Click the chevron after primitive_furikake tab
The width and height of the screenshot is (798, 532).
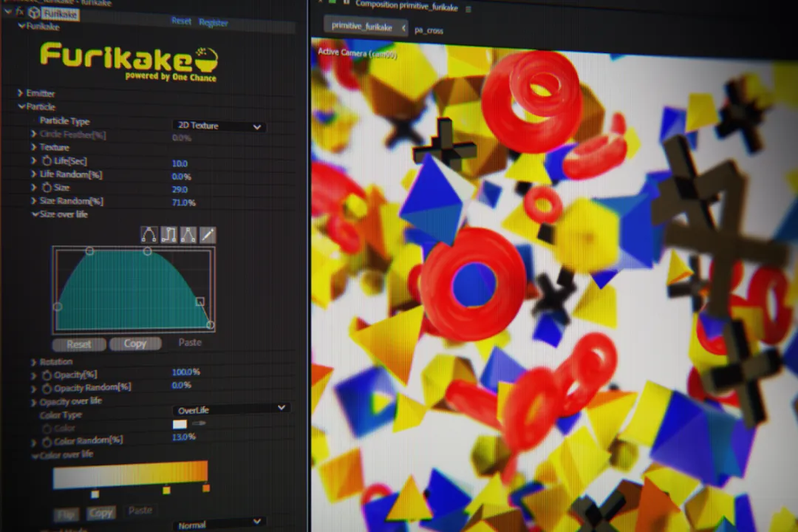tap(403, 28)
